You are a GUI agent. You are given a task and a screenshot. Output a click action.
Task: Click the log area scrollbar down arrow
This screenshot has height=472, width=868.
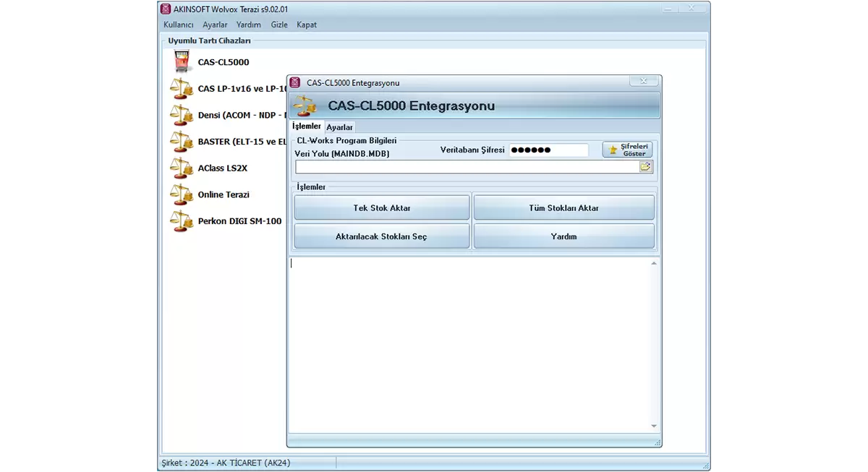pyautogui.click(x=654, y=426)
